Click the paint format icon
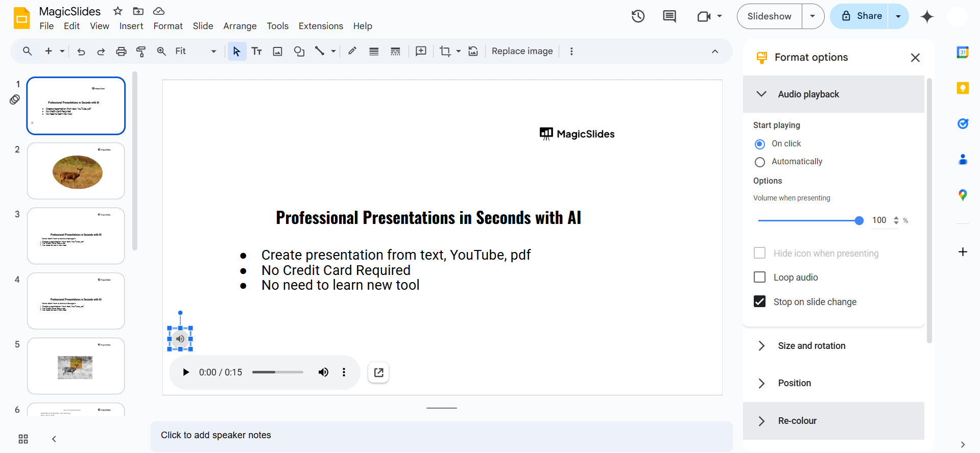Screen dimensions: 980x453 pyautogui.click(x=141, y=51)
